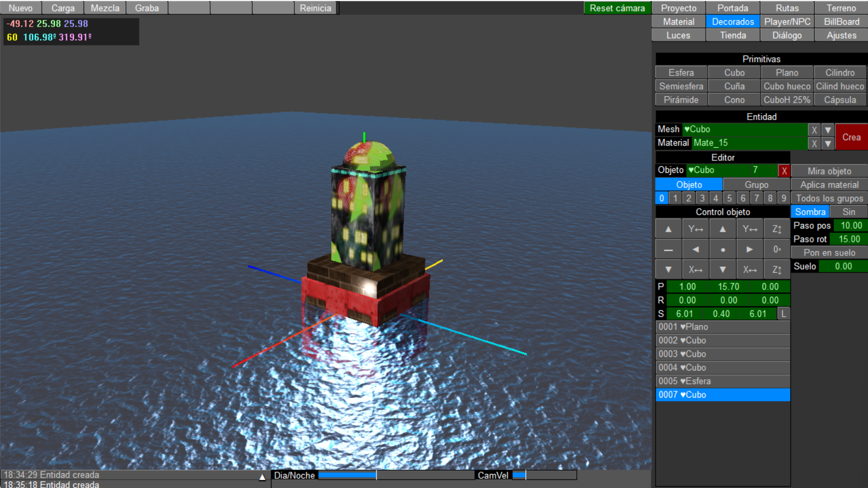Adjust the Dia/Noche slider
This screenshot has height=488, width=868.
pyautogui.click(x=376, y=476)
